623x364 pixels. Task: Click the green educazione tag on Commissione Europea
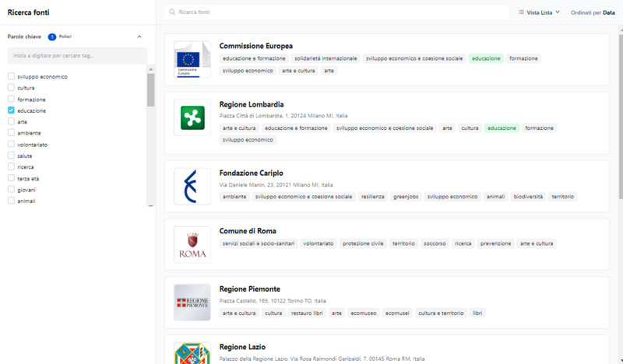coord(486,58)
